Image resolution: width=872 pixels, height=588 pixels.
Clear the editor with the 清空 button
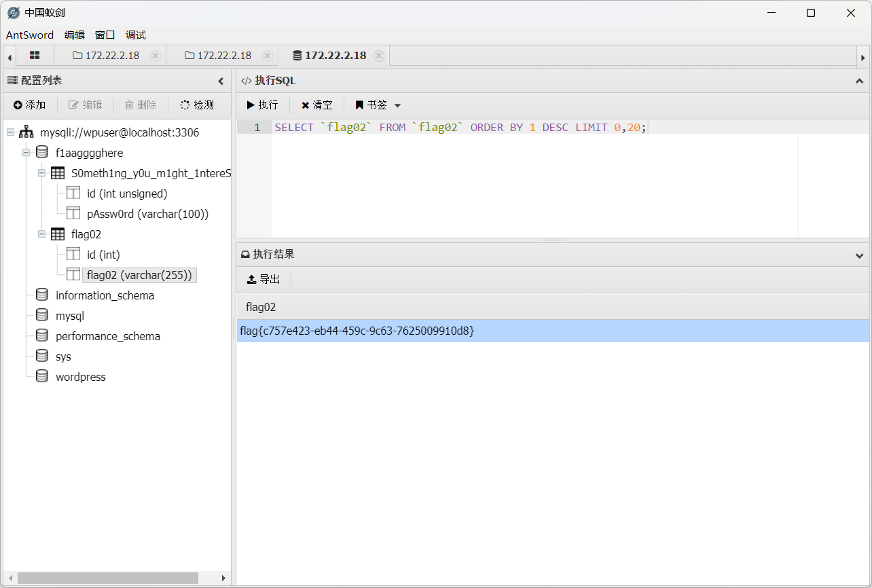click(x=317, y=105)
